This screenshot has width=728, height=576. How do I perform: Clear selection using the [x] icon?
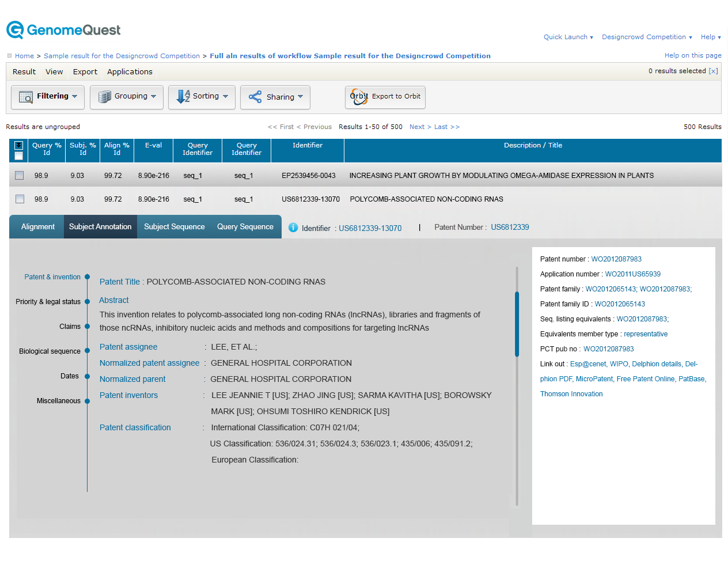pyautogui.click(x=713, y=71)
